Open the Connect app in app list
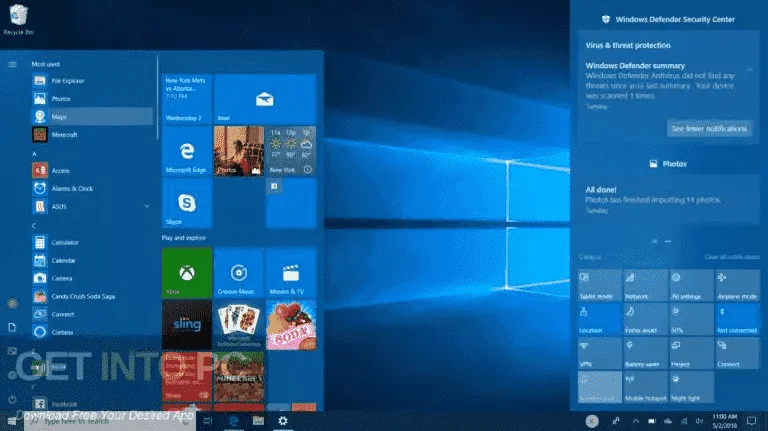The height and width of the screenshot is (431, 768). 92,314
